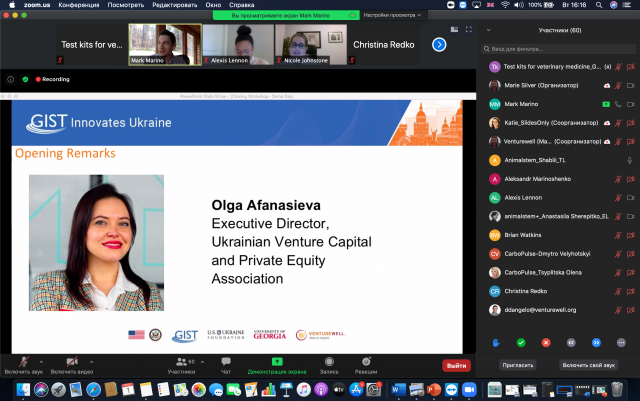Open Участники participants panel icon
The width and height of the screenshot is (640, 401).
click(181, 362)
